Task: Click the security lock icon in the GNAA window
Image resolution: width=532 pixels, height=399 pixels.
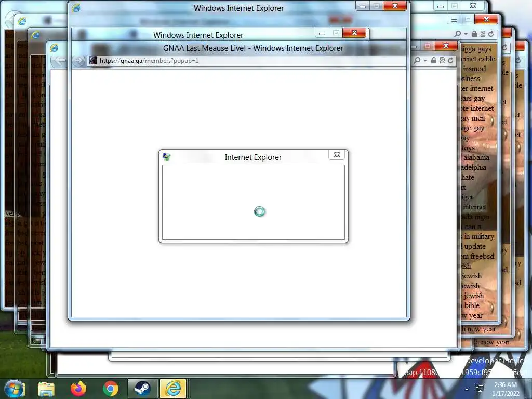Action: coord(434,60)
